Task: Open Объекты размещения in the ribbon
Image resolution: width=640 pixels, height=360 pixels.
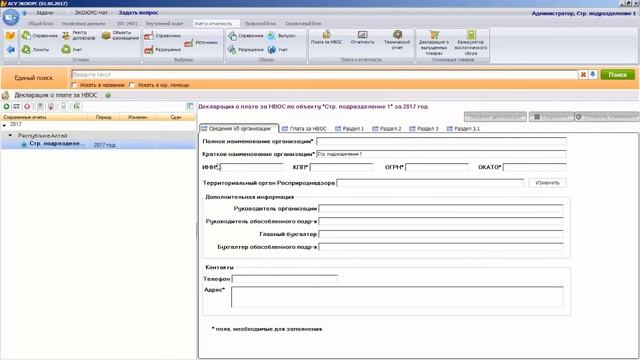Action: pyautogui.click(x=120, y=36)
